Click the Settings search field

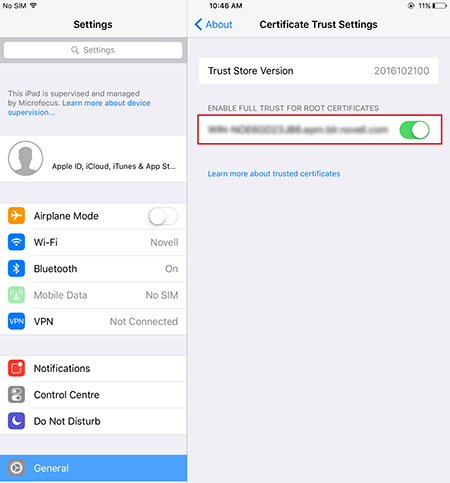[93, 50]
